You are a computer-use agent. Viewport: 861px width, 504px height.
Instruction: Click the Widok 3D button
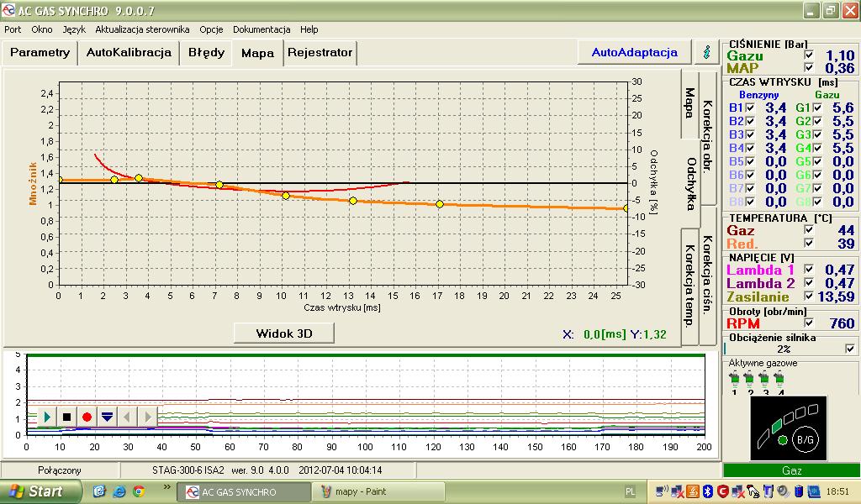(x=283, y=333)
